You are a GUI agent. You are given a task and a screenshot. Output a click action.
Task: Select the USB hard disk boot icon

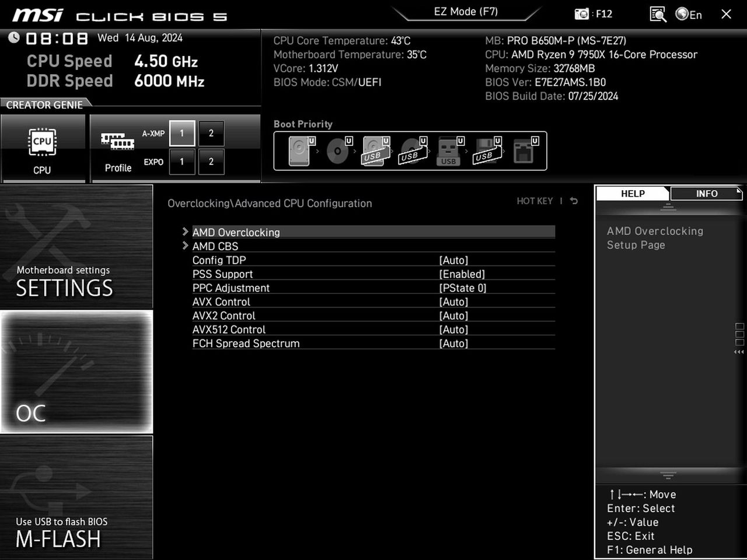pyautogui.click(x=376, y=151)
